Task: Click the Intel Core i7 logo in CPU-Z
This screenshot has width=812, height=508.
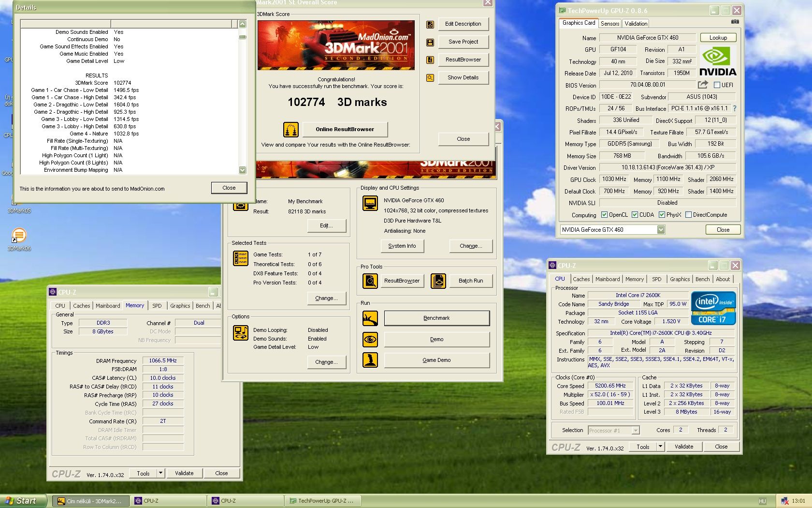Action: click(x=713, y=308)
